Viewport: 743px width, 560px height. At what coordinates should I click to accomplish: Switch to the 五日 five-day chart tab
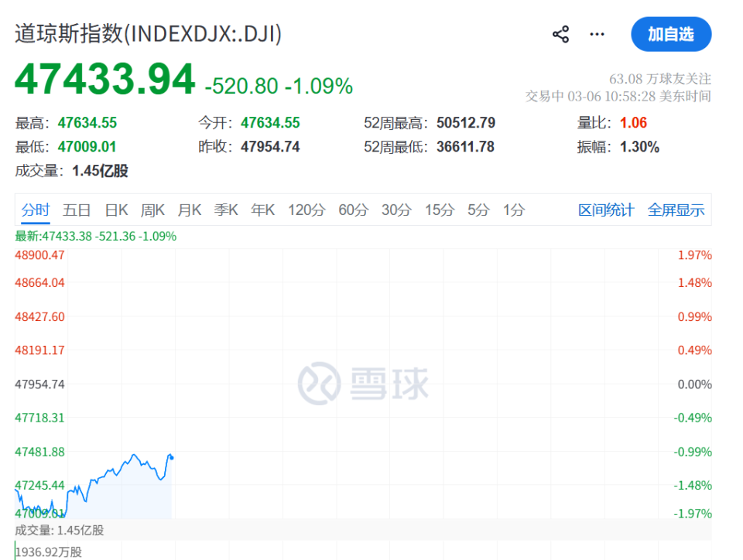coord(76,209)
